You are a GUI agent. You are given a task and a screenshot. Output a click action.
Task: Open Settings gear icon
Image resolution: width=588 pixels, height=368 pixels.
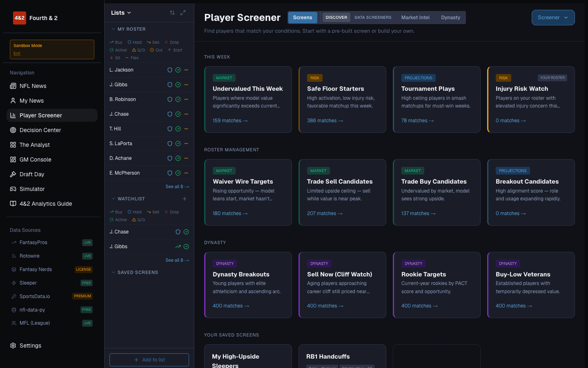pyautogui.click(x=13, y=346)
